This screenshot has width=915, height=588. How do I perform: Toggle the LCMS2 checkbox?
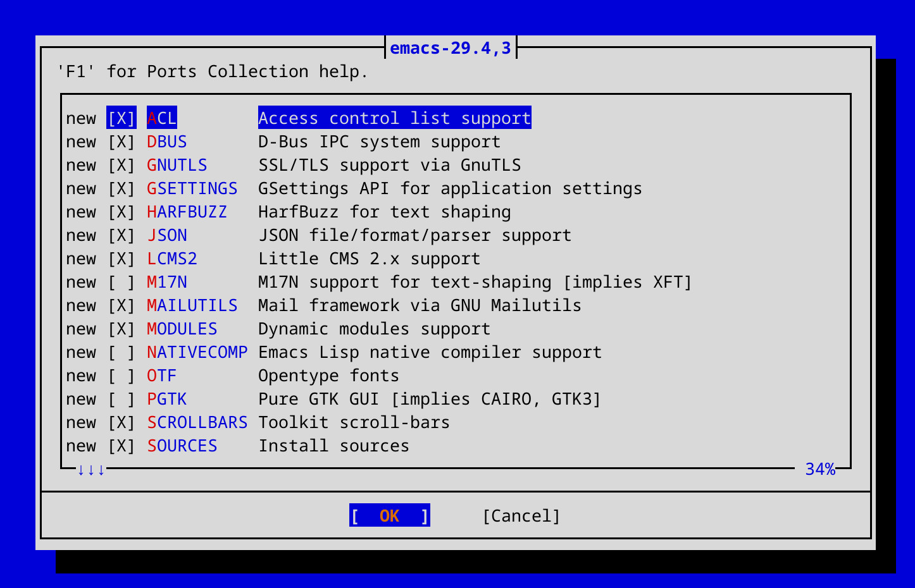tap(121, 259)
